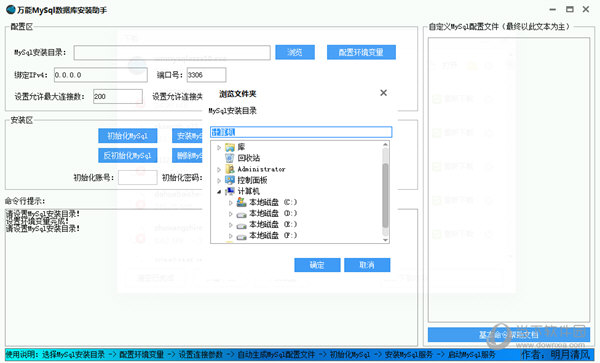Viewport: 600px width, 363px height.
Task: Click the max connections field showing 200
Action: [x=118, y=96]
